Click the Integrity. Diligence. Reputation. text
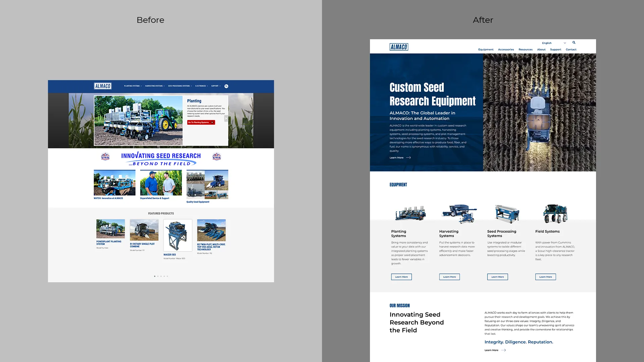This screenshot has height=362, width=644. click(519, 342)
